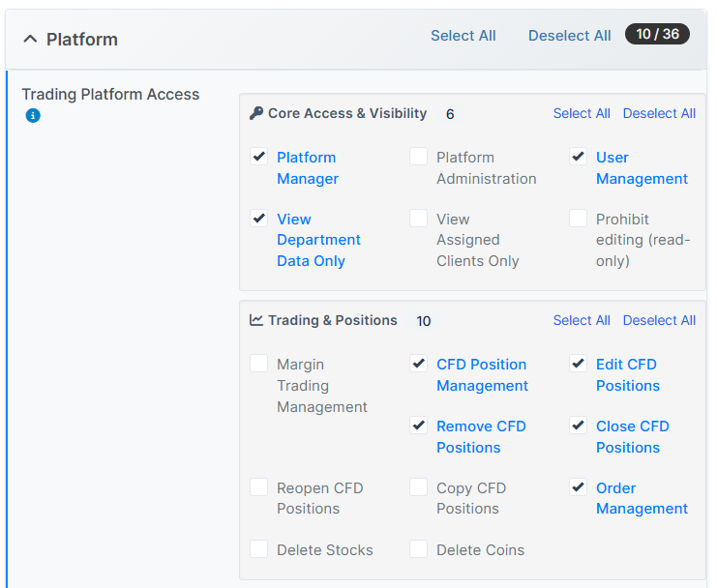The image size is (717, 588).
Task: Tick the Margin Trading Management checkbox
Action: (x=259, y=364)
